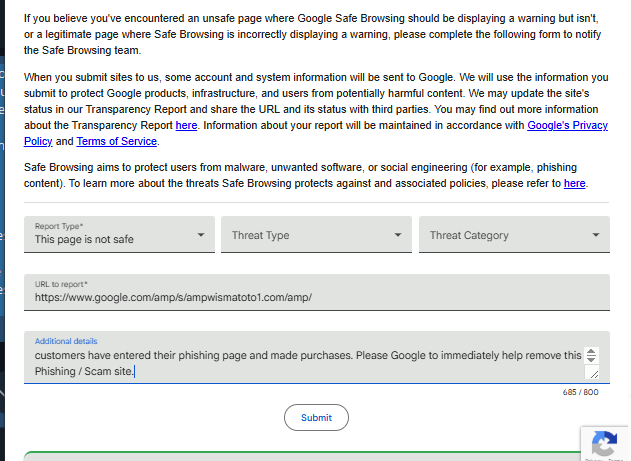
Task: Click the reCAPTCHA badge icon
Action: pos(603,443)
